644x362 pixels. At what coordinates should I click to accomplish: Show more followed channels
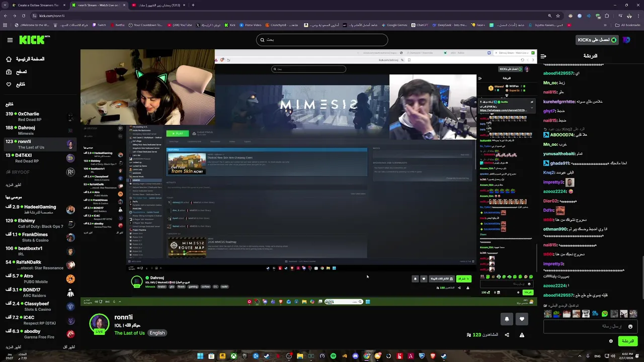coord(13,185)
